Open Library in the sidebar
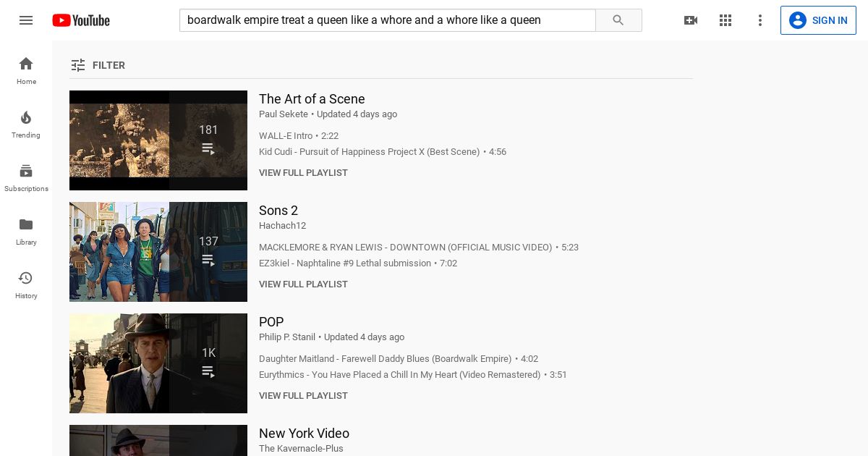Screen dimensions: 868x456 pos(26,231)
